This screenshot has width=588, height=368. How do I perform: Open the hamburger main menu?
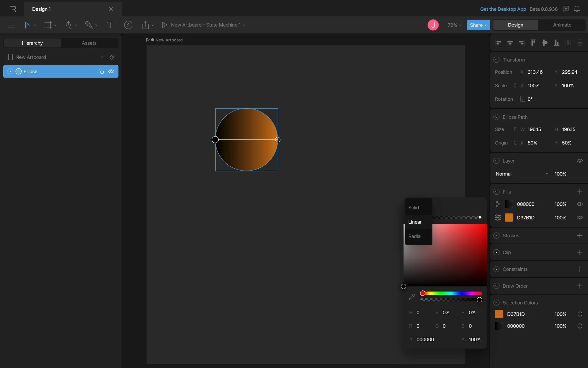(x=11, y=25)
